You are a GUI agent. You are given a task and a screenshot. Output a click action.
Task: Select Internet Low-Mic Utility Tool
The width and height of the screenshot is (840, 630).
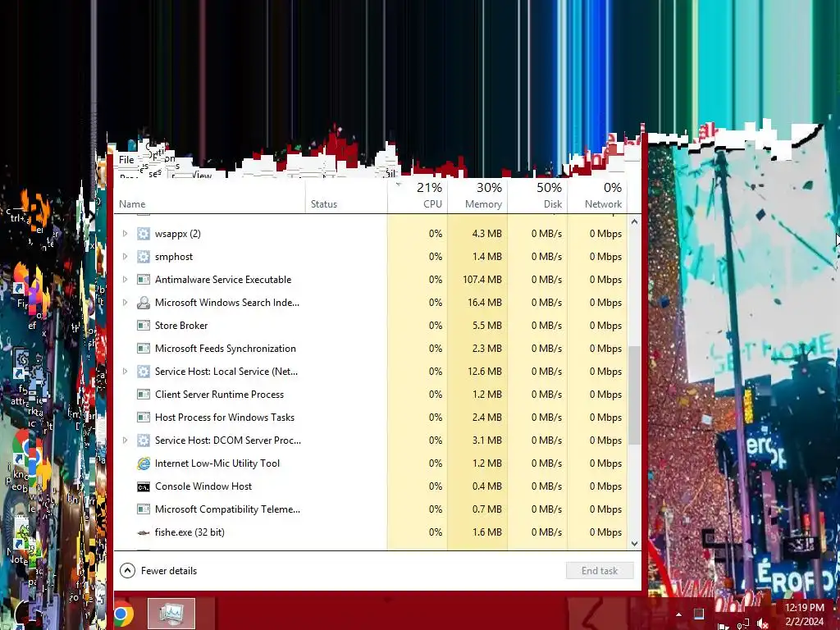pos(370,463)
